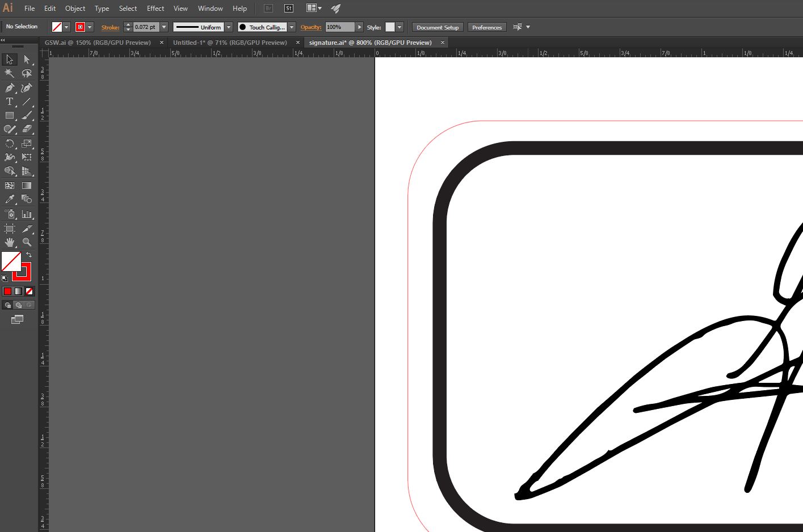
Task: Open the fill color dropdown arrow
Action: pyautogui.click(x=66, y=27)
